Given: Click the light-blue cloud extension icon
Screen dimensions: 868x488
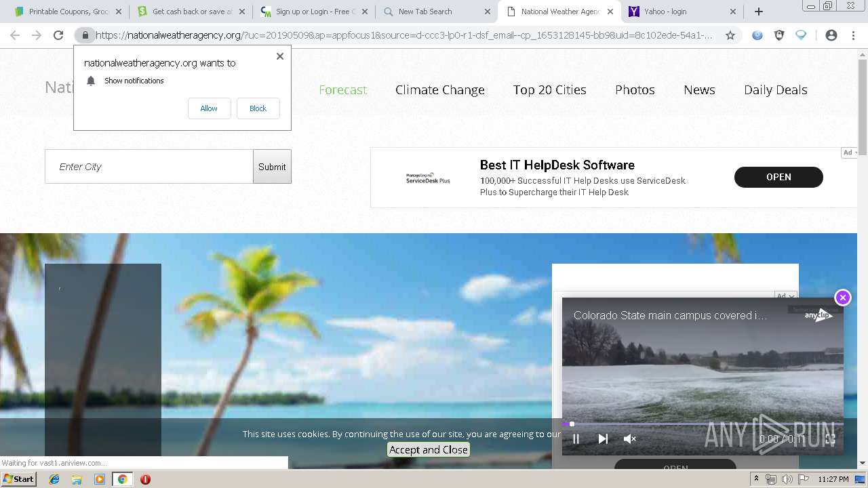Looking at the screenshot, I should 801,35.
